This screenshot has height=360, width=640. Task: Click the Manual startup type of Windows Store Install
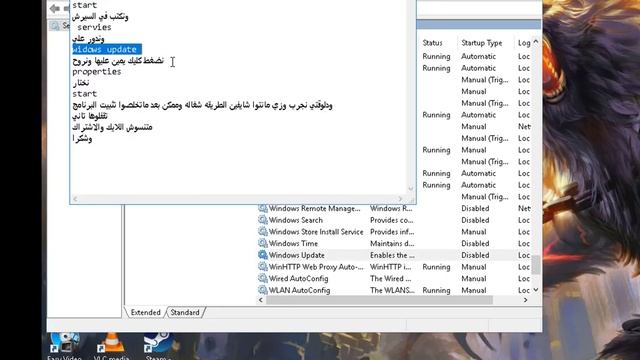(x=473, y=232)
